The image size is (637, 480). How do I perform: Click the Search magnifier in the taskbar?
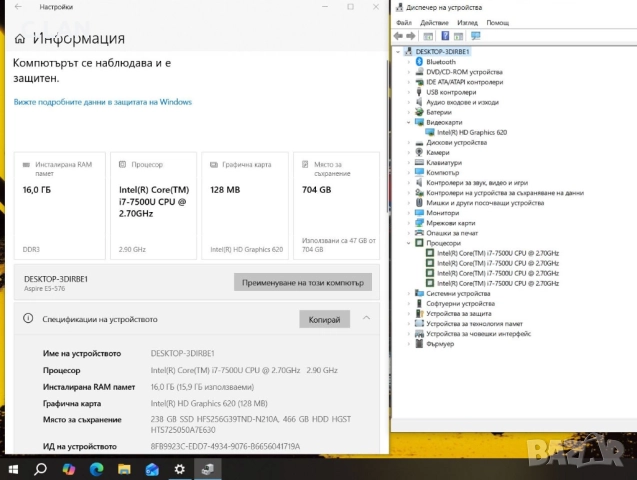pos(41,468)
